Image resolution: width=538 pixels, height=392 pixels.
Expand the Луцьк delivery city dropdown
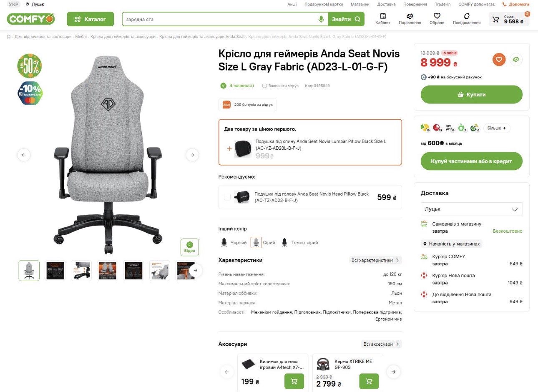click(x=471, y=209)
